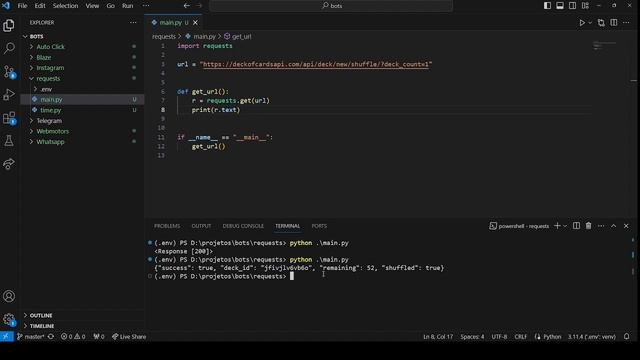Open editor More Actions ellipsis
This screenshot has height=360, width=640.
pyautogui.click(x=626, y=23)
